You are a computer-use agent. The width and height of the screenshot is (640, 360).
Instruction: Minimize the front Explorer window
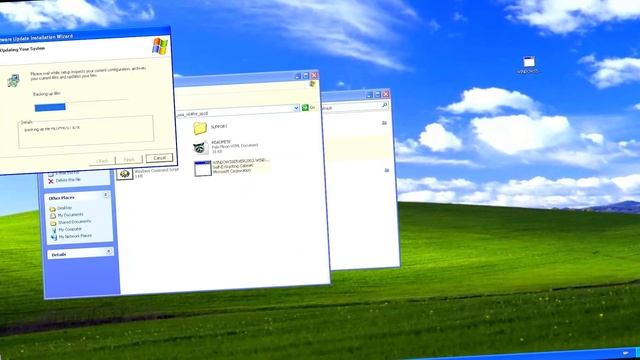(298, 76)
